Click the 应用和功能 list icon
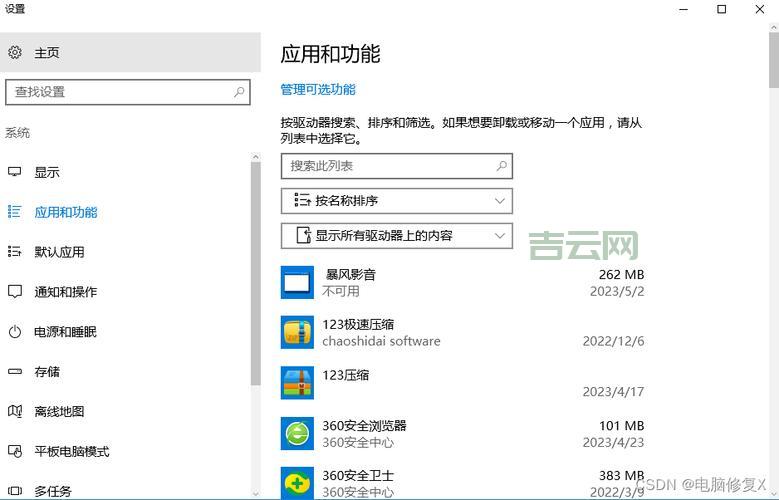 (x=14, y=212)
